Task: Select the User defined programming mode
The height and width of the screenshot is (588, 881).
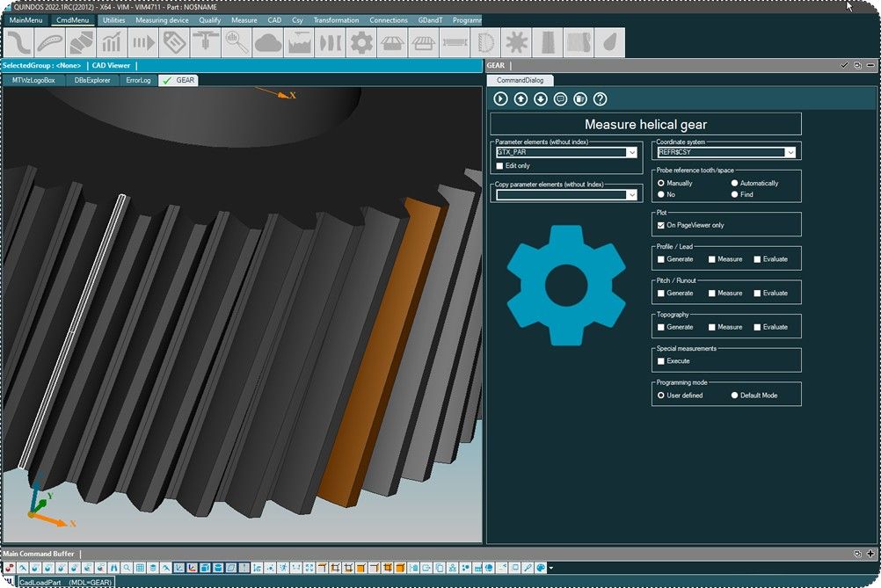Action: (x=661, y=396)
